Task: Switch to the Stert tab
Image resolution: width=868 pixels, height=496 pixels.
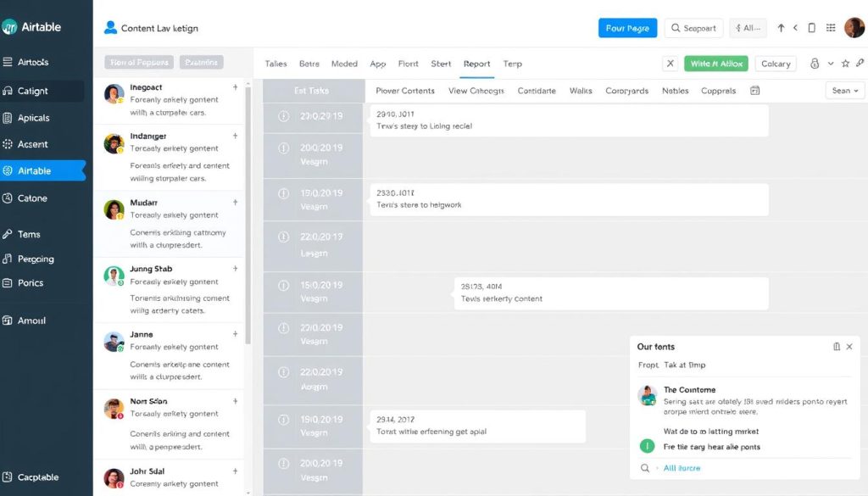Action: [441, 64]
